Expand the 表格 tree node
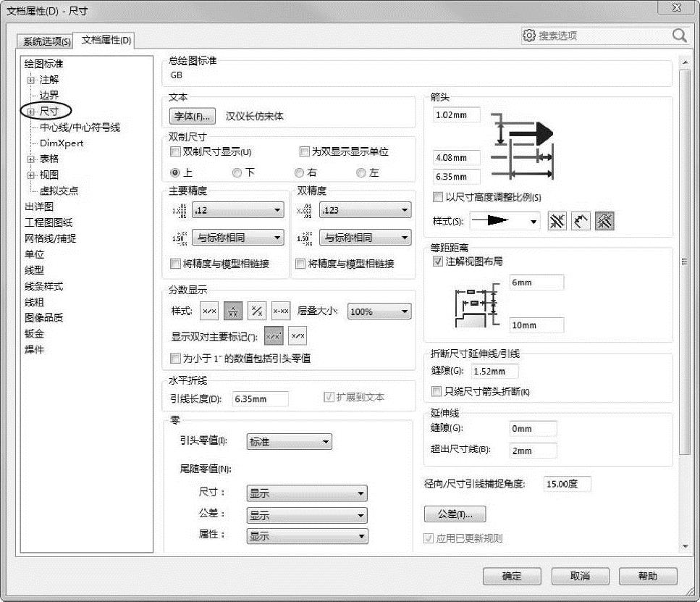 [x=30, y=159]
